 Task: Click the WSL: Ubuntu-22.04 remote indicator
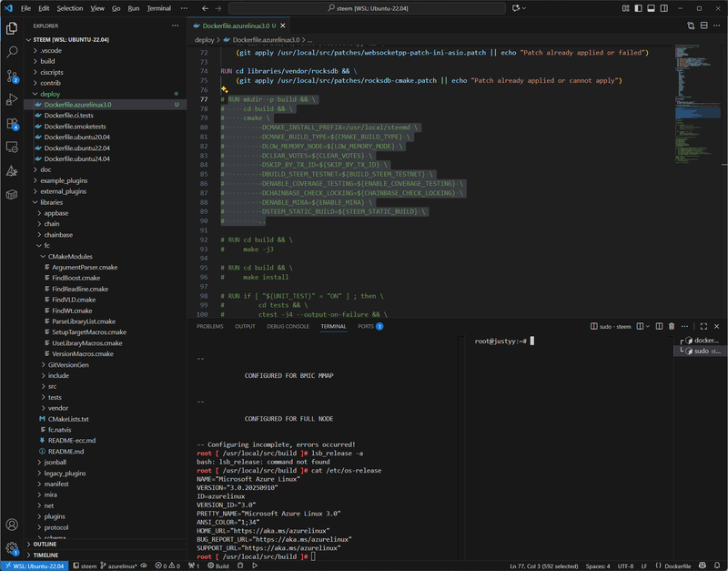(34, 566)
